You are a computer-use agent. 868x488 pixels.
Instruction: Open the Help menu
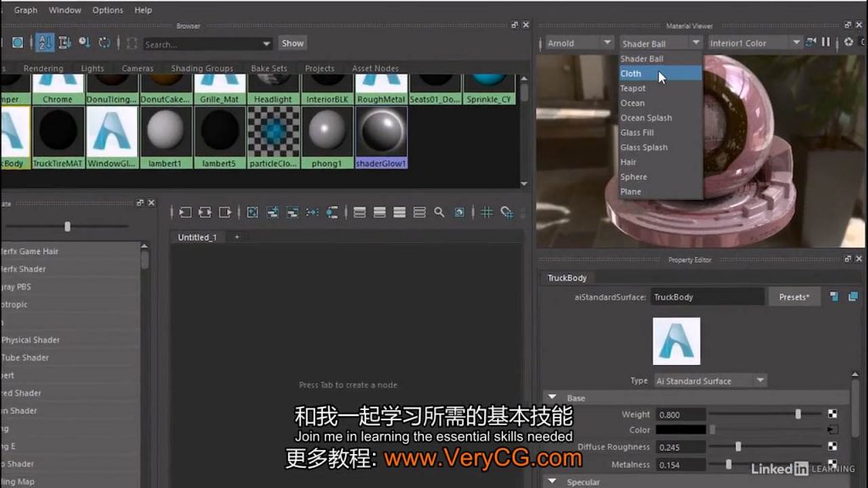[142, 10]
